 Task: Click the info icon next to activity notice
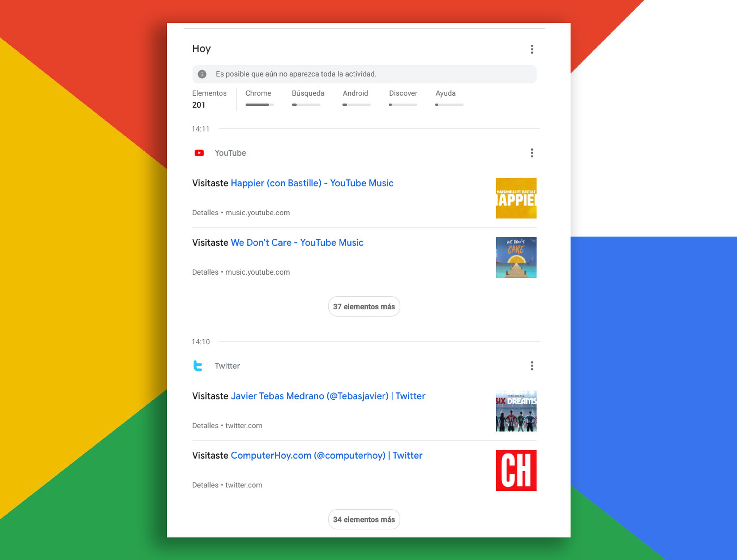[x=202, y=74]
